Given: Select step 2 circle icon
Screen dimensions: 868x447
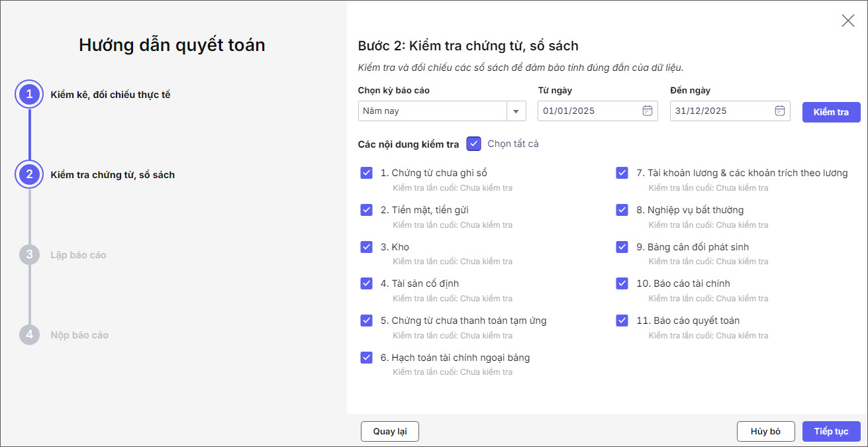Looking at the screenshot, I should click(x=29, y=175).
